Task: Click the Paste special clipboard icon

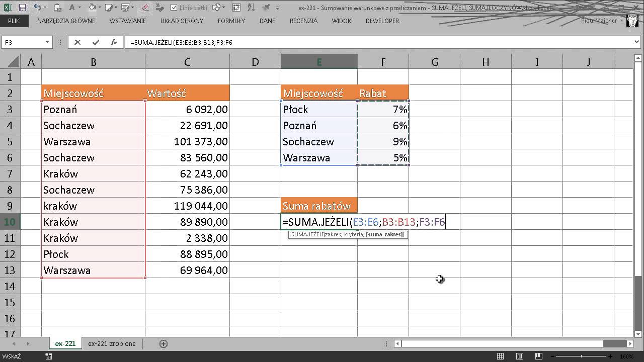Action: coord(57,8)
